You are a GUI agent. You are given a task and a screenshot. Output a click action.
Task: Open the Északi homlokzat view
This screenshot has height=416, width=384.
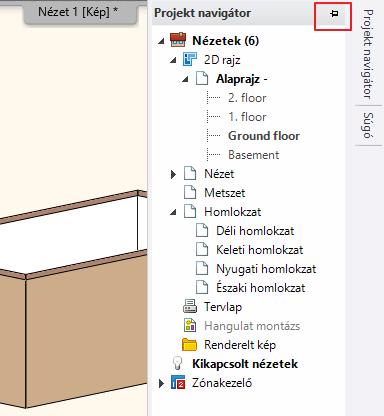click(x=261, y=288)
